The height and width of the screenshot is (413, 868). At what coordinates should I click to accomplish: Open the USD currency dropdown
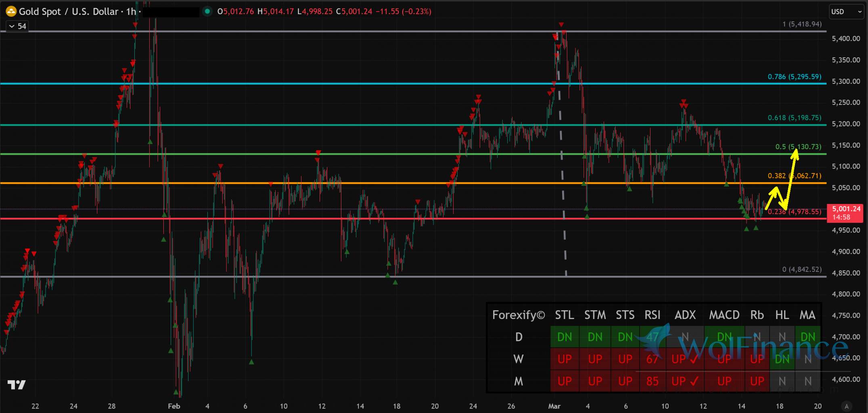tap(846, 12)
